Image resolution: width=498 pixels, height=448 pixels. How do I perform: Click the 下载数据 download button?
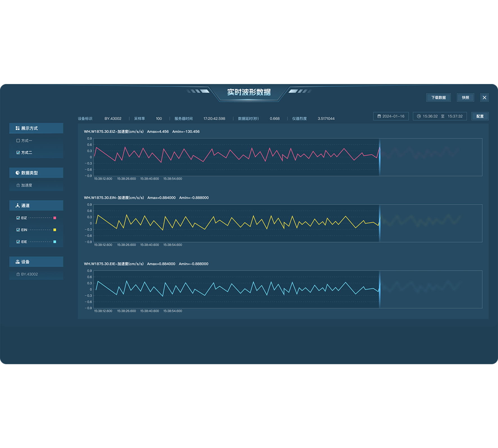(x=438, y=98)
